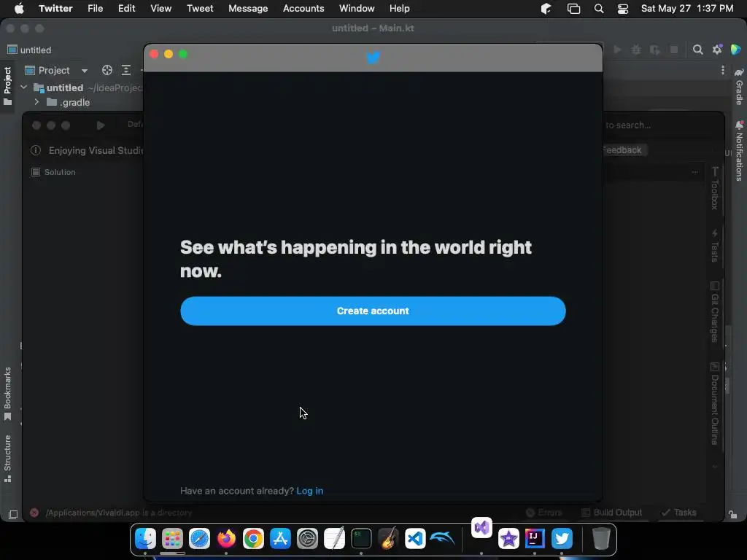The height and width of the screenshot is (560, 747).
Task: Select the untitled project root in the tree
Action: point(65,87)
